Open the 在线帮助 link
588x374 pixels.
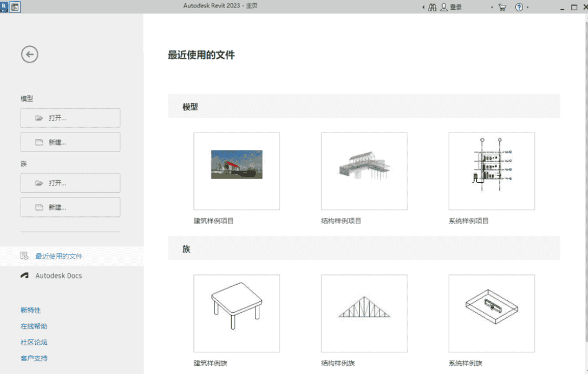(34, 326)
